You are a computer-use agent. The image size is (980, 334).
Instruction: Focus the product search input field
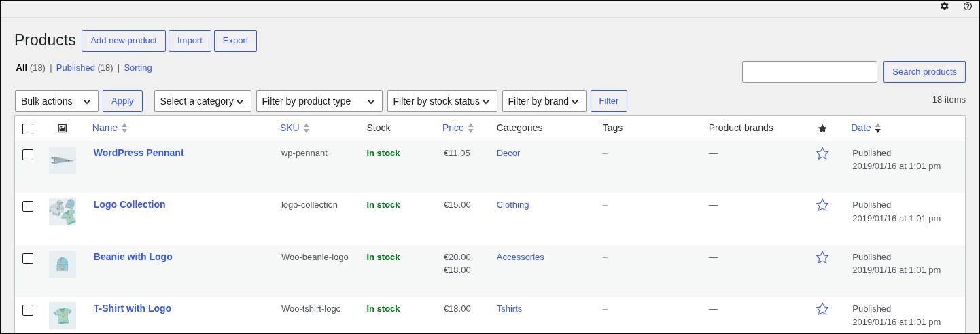click(x=809, y=72)
